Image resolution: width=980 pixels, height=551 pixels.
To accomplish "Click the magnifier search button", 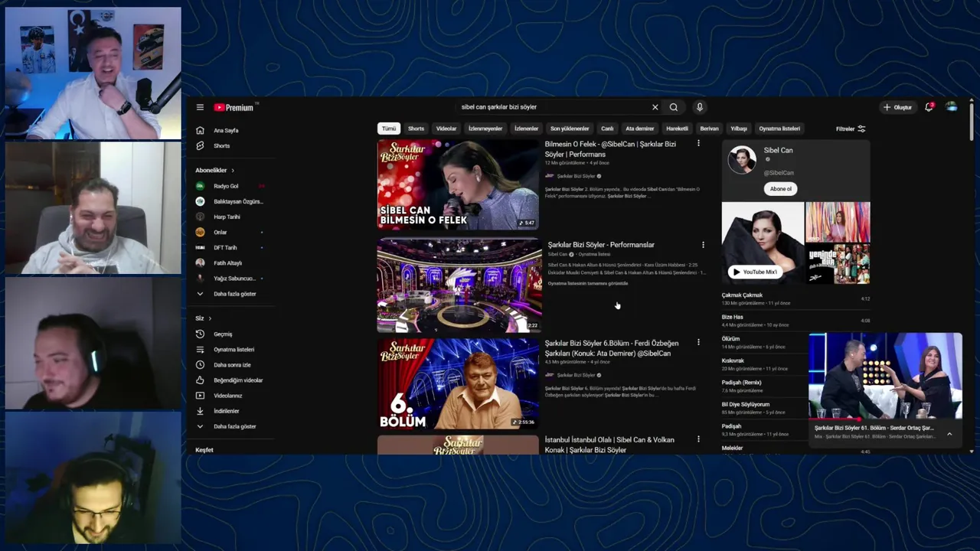I will coord(674,107).
